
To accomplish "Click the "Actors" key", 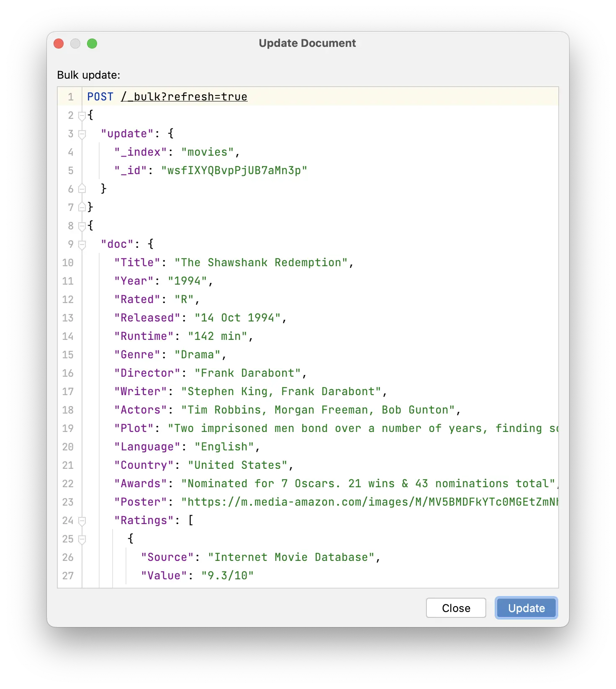I will tap(141, 410).
